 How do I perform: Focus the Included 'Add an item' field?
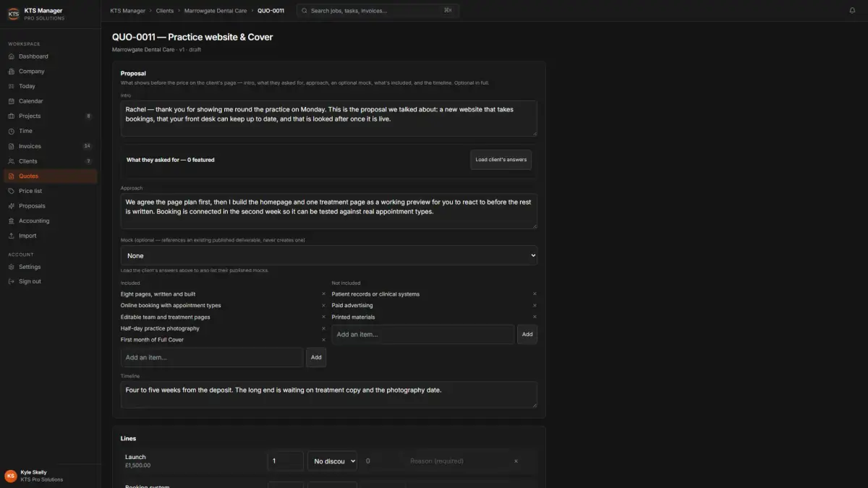pos(212,357)
